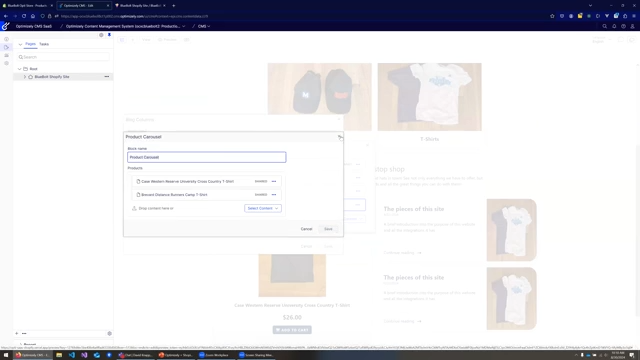Click the hats product image
This screenshot has width=640, height=360.
[x=320, y=97]
